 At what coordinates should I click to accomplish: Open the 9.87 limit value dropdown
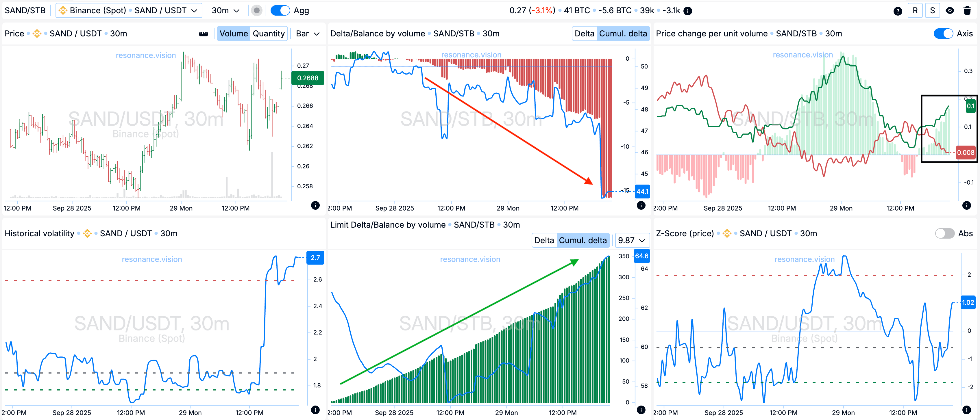pos(632,240)
